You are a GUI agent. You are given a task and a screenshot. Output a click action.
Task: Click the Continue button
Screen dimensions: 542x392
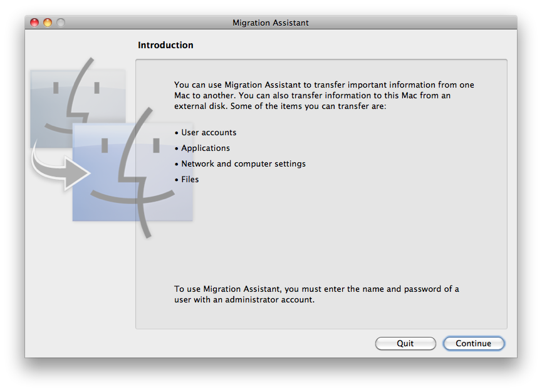pyautogui.click(x=474, y=343)
